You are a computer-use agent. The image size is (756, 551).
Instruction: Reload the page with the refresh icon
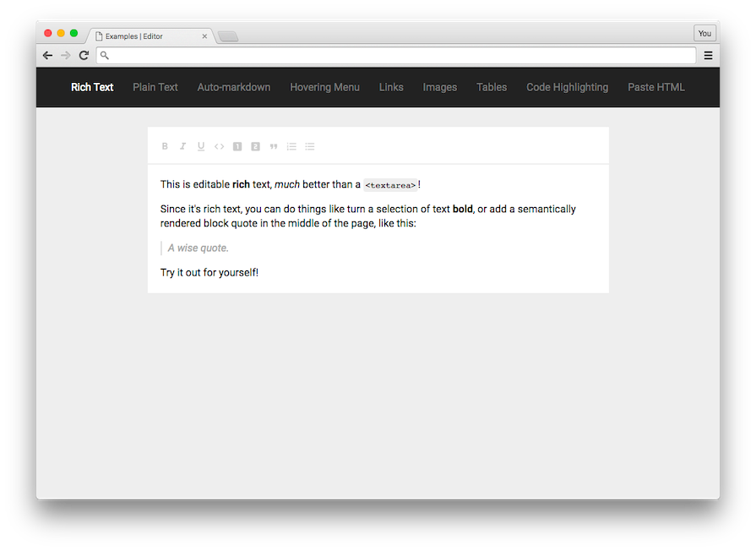coord(84,54)
